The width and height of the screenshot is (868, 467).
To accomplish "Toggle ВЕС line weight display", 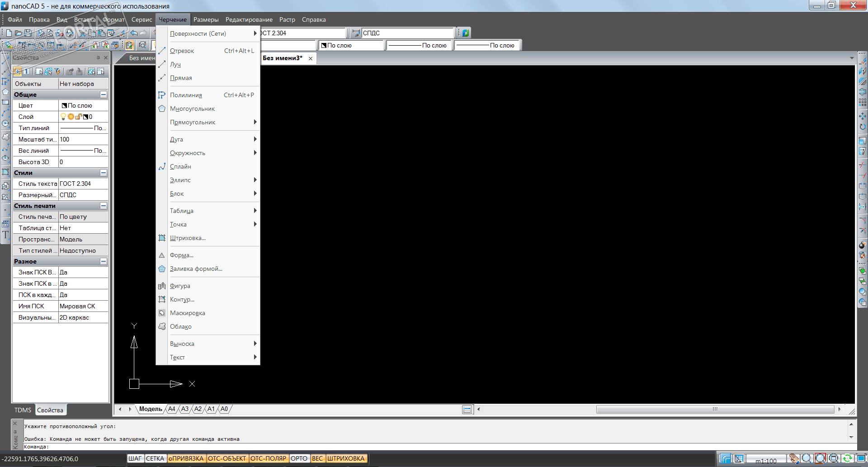I will pyautogui.click(x=317, y=458).
